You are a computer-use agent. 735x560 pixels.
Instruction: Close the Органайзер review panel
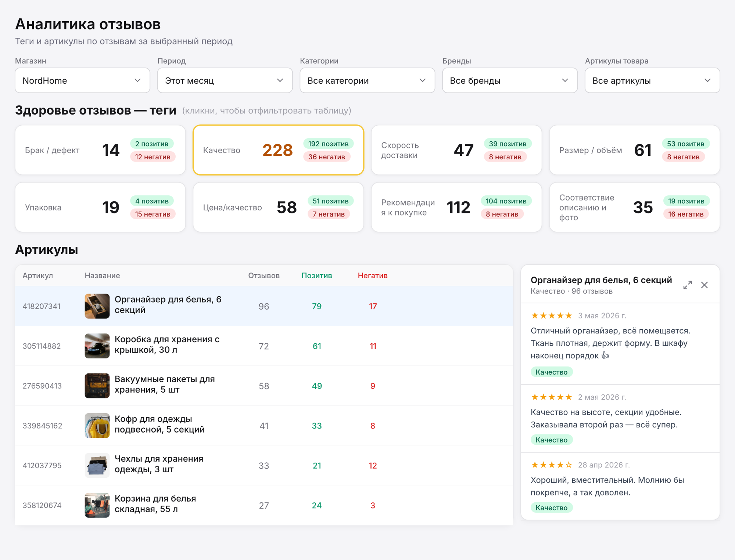704,285
